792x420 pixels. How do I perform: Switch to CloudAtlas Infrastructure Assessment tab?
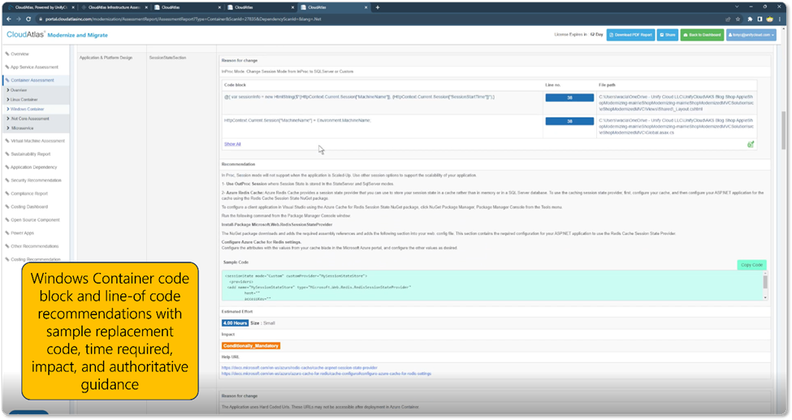pyautogui.click(x=114, y=8)
